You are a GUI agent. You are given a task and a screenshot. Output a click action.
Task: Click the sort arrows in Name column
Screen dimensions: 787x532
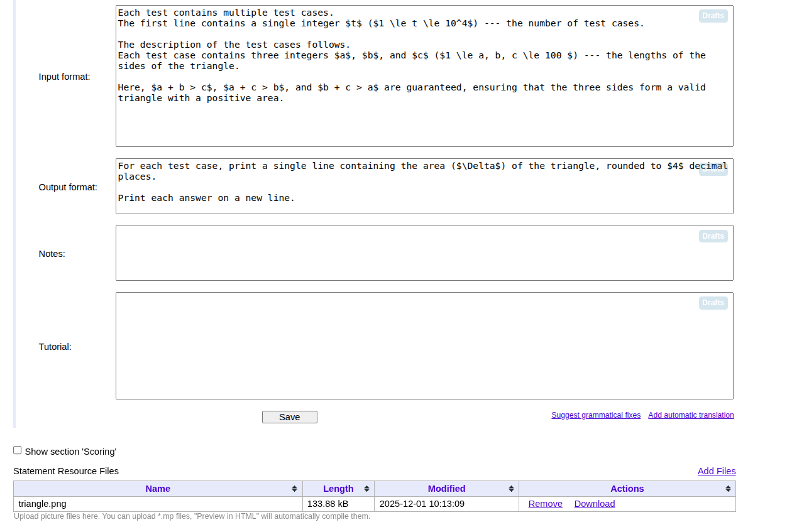[294, 489]
